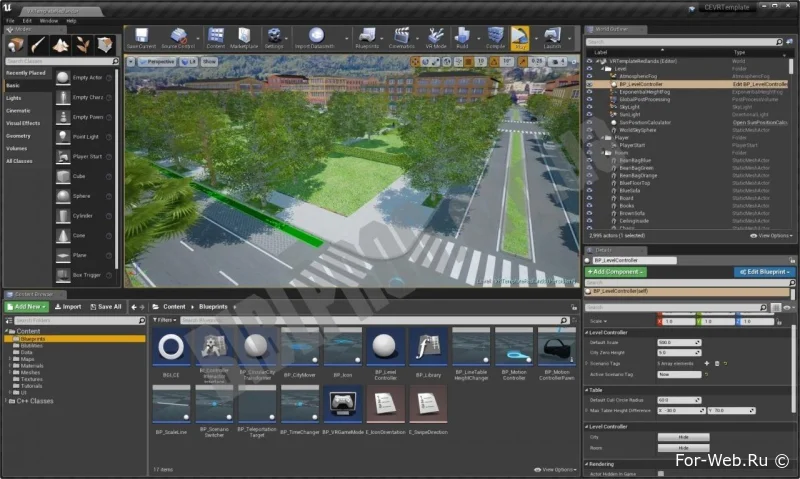Select the Place mode icon in Modes panel
800x479 pixels.
tap(15, 45)
